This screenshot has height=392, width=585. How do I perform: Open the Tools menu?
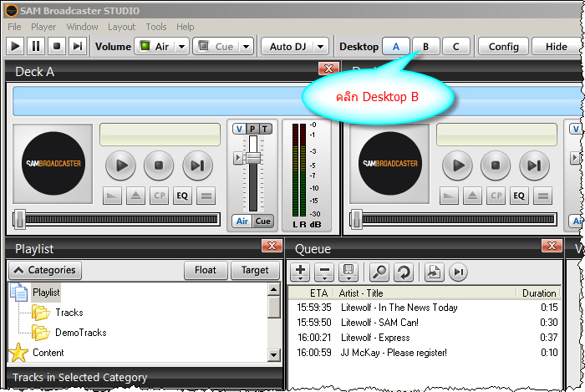[156, 27]
